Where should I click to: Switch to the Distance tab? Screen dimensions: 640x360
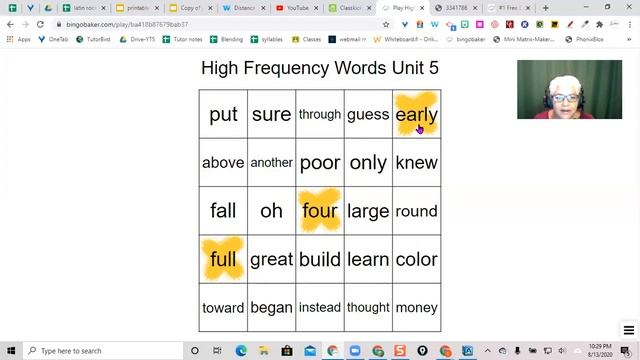(244, 8)
